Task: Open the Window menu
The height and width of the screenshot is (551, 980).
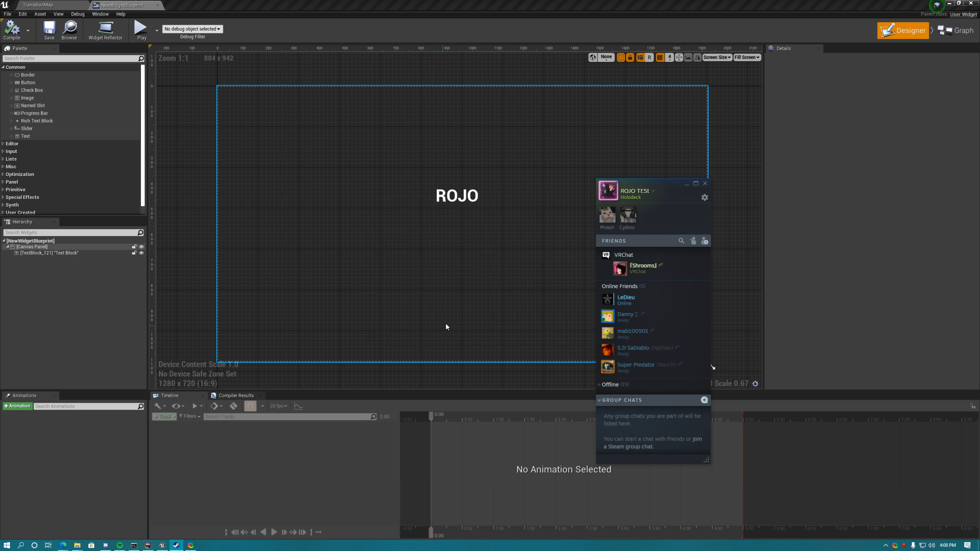Action: click(100, 14)
